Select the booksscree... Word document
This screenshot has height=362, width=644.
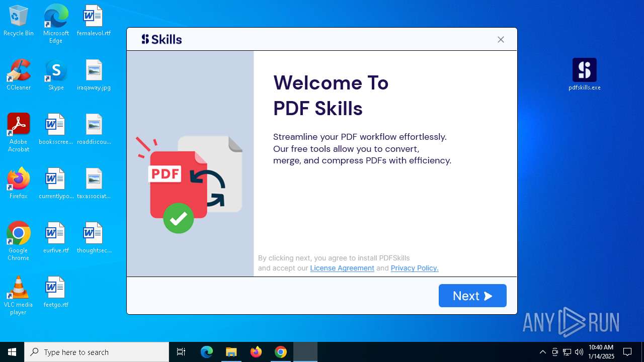pos(56,129)
